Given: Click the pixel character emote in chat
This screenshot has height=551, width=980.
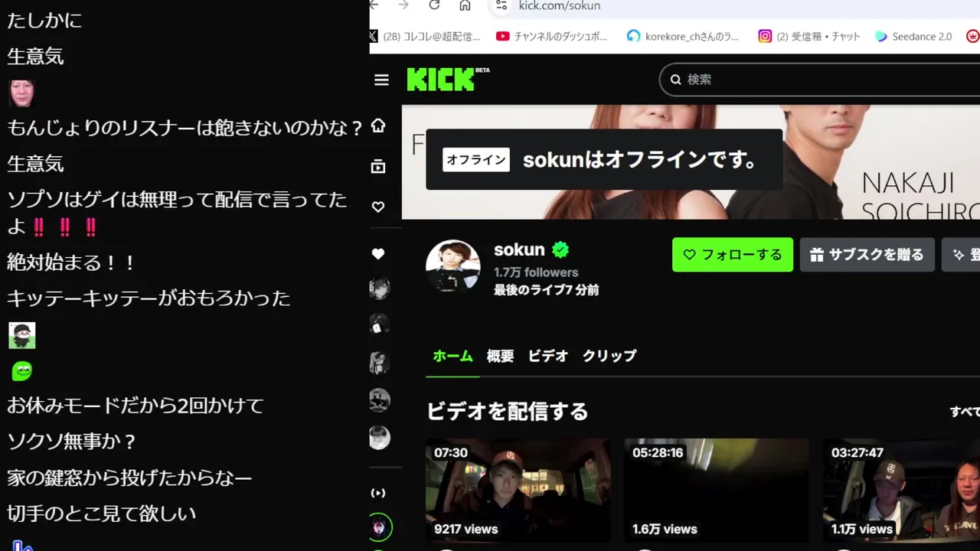Looking at the screenshot, I should pos(21,335).
